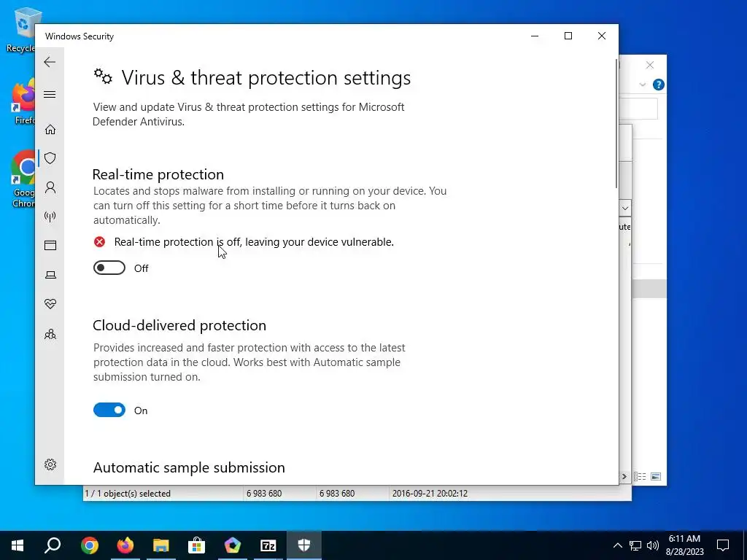Turn off the Cloud-delivered protection toggle
This screenshot has width=747, height=560.
click(x=109, y=410)
